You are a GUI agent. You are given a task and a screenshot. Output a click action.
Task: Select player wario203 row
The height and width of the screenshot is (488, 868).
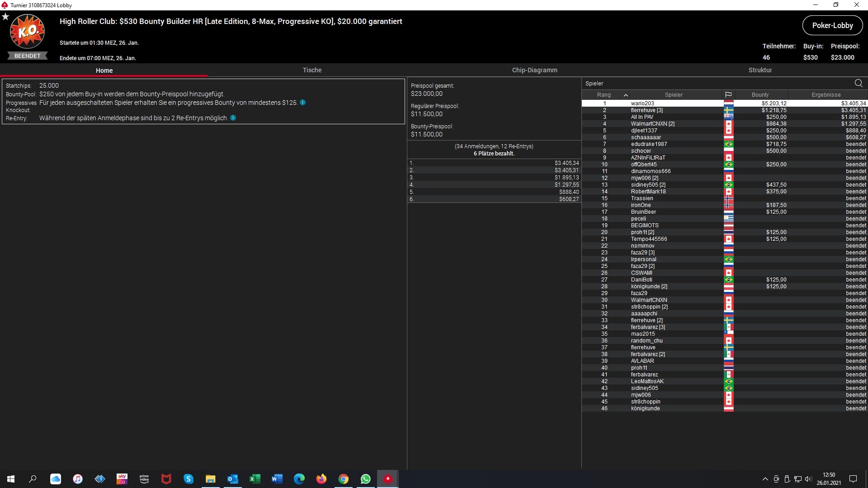point(642,103)
